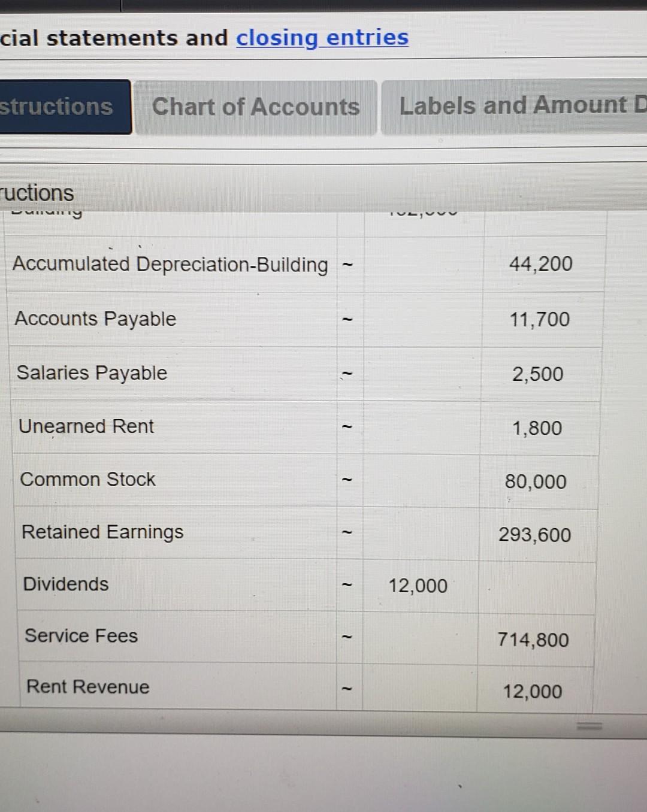This screenshot has height=812, width=647.
Task: Open the Rent Revenue tilde selector
Action: click(x=347, y=688)
